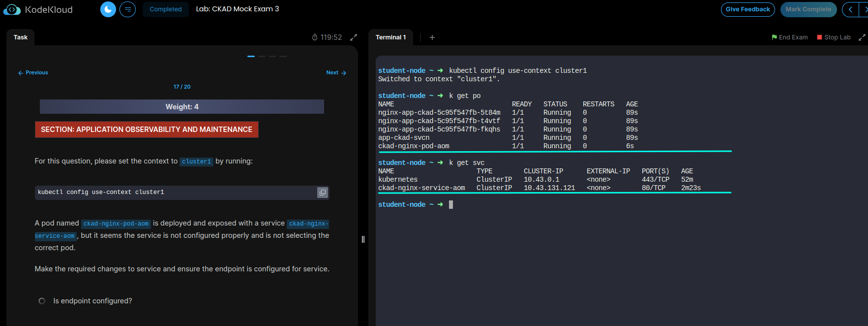Select the Task tab
This screenshot has width=868, height=326.
tap(21, 37)
